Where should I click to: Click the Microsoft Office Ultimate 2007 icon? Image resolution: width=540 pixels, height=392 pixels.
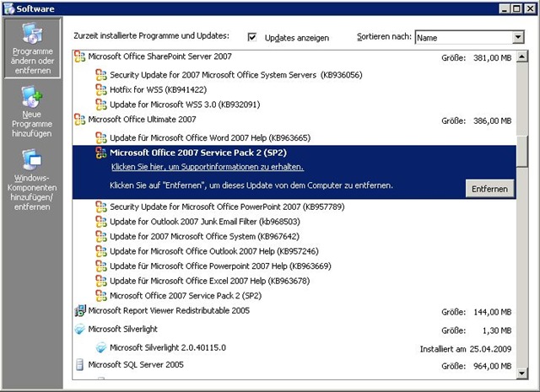click(x=80, y=121)
